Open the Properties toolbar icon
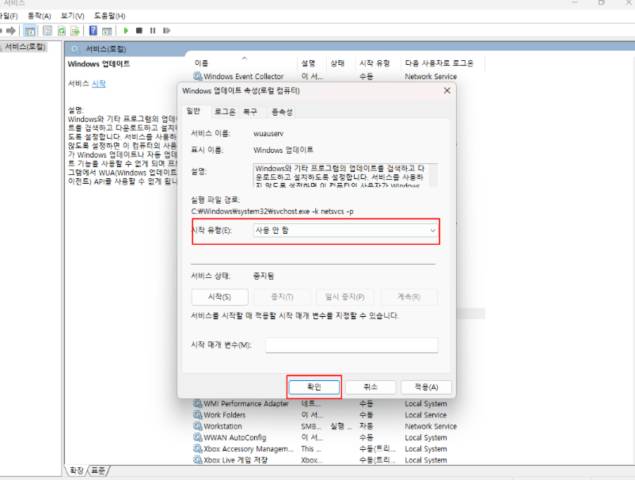 [x=47, y=31]
